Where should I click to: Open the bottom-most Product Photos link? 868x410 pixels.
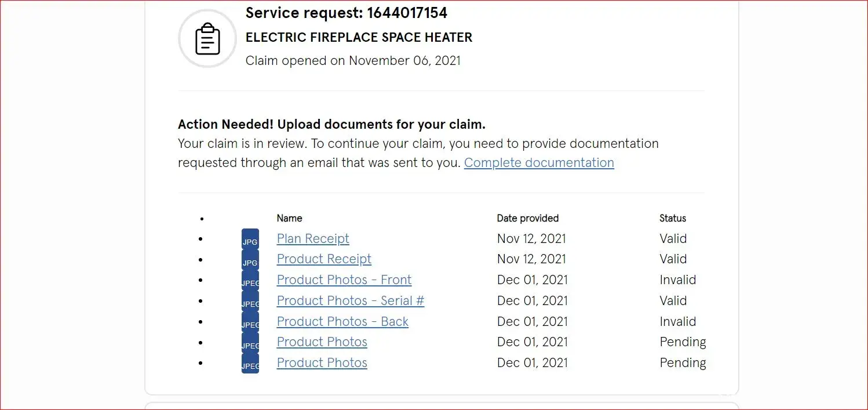[x=322, y=363]
